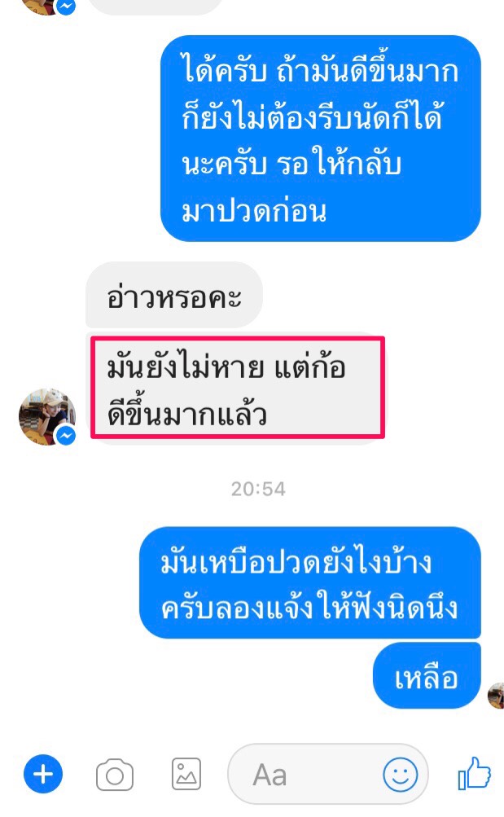504x817 pixels.
Task: Tap the profile avatar at the top
Action: [x=47, y=7]
